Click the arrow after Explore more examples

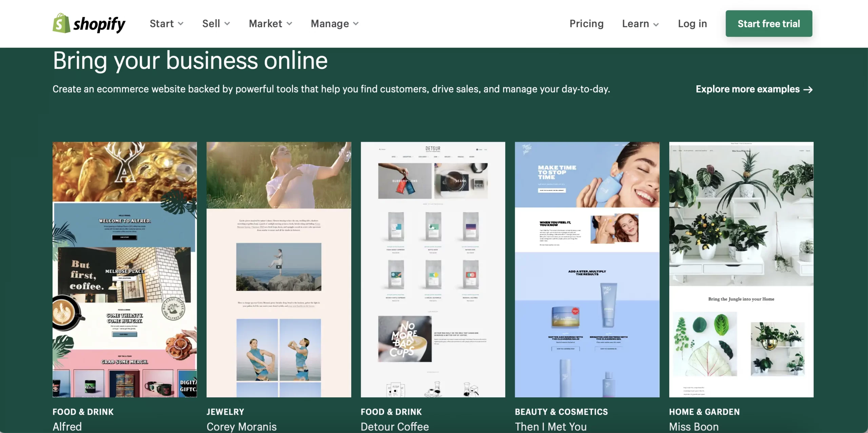tap(808, 90)
